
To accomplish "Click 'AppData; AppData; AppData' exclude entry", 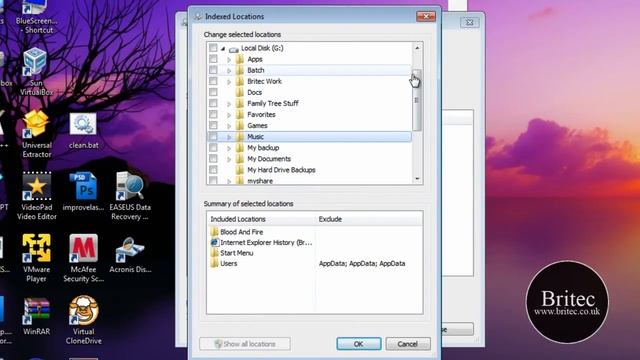I will tap(362, 264).
